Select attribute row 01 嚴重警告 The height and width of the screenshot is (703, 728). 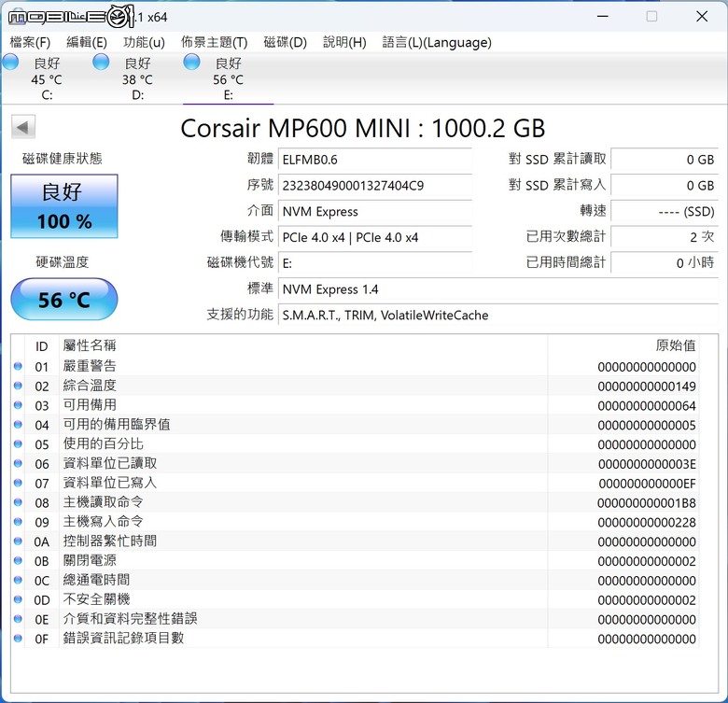356,366
